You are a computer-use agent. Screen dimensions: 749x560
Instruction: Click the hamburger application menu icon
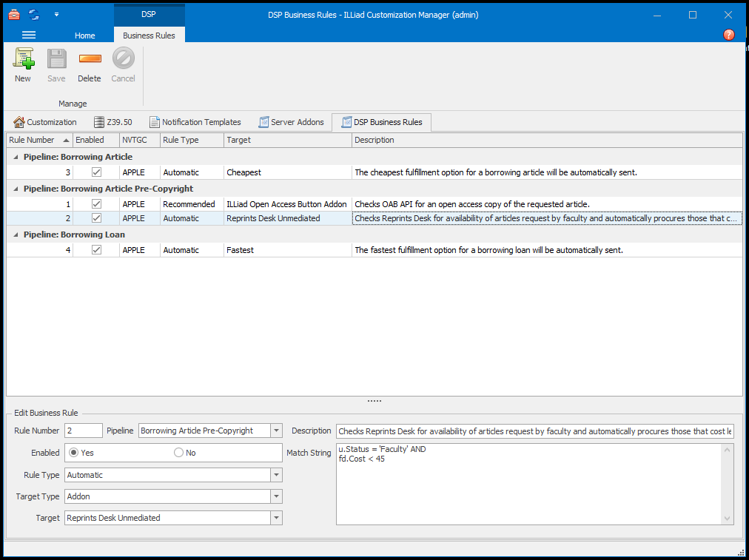click(x=29, y=35)
